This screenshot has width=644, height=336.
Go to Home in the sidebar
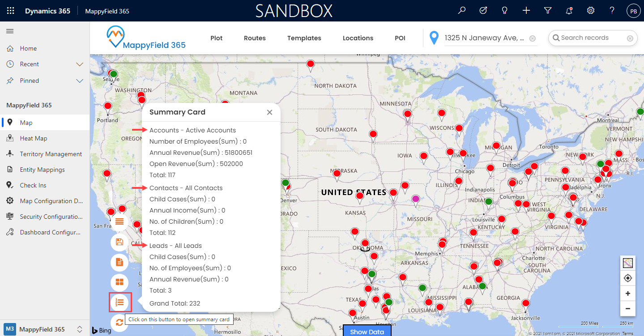45,48
